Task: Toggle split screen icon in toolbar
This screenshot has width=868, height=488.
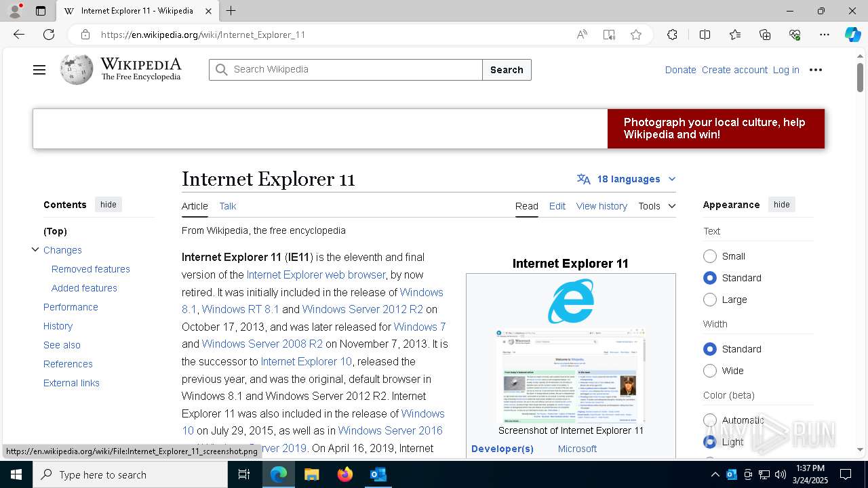Action: tap(705, 35)
